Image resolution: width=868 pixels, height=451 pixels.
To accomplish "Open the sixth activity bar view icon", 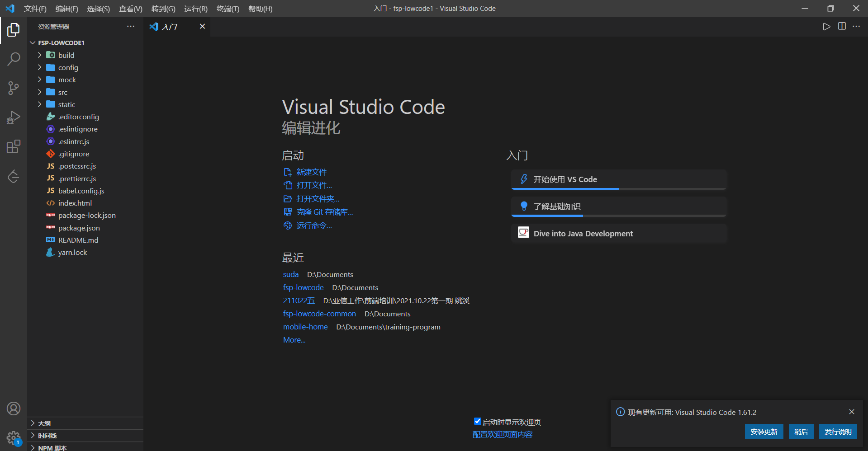I will [14, 176].
